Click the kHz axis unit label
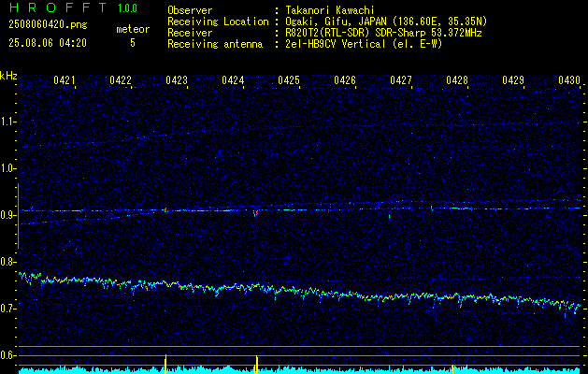Viewport: 588px width, 374px height. [8, 76]
